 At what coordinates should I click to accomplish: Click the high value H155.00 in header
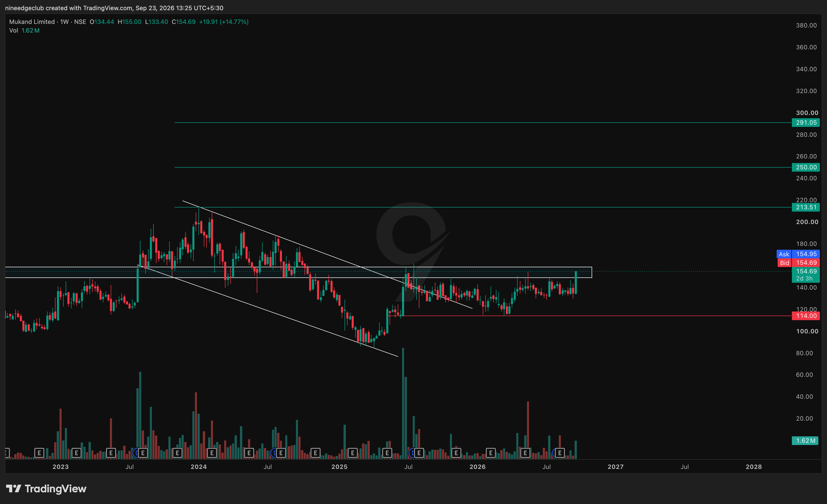click(x=130, y=22)
